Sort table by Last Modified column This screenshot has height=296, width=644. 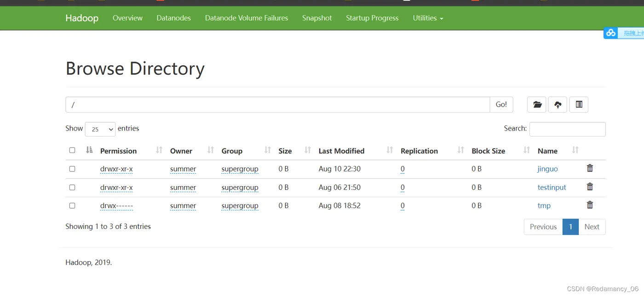[x=341, y=151]
